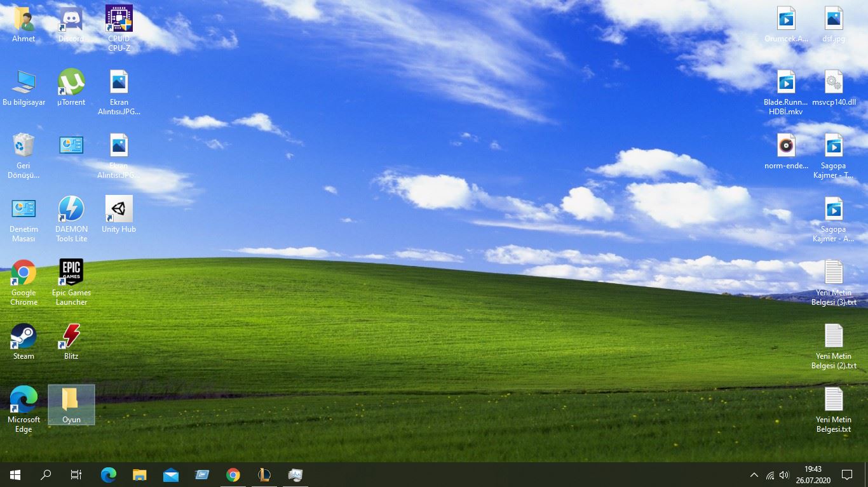Open Task View from the taskbar
The height and width of the screenshot is (487, 868).
[x=76, y=474]
